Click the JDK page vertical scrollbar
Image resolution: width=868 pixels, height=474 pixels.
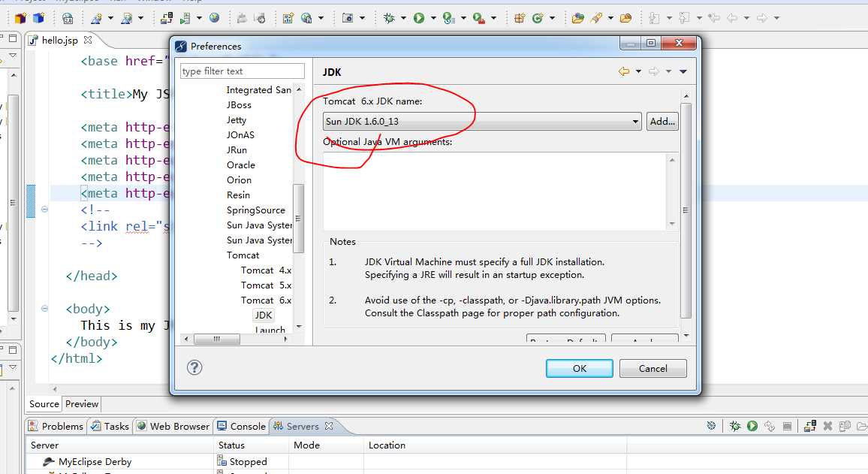686,210
